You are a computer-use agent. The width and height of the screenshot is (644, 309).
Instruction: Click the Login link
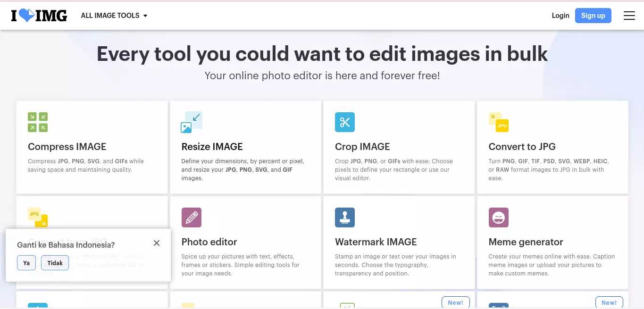pyautogui.click(x=560, y=16)
